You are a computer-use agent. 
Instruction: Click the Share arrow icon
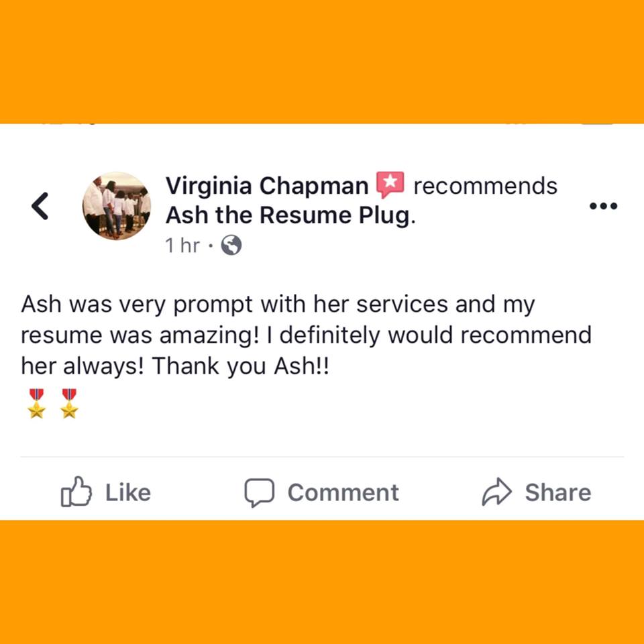pos(496,491)
